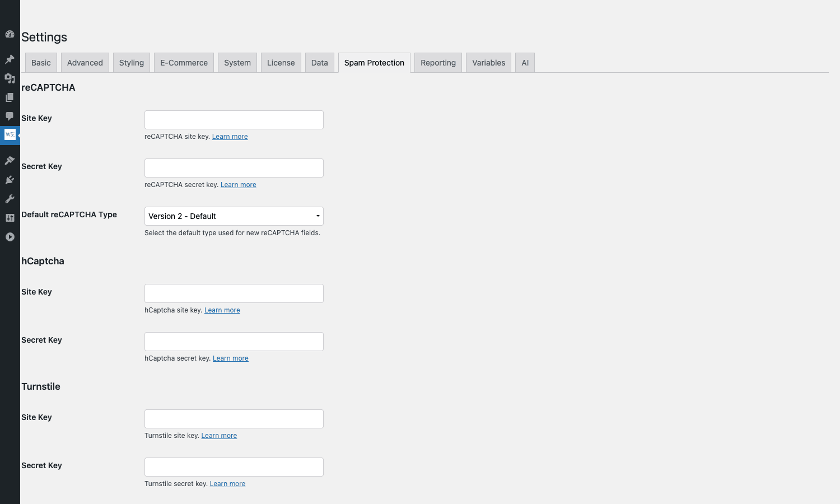
Task: Open WordPress Settings via the sliders icon
Action: coord(10,218)
